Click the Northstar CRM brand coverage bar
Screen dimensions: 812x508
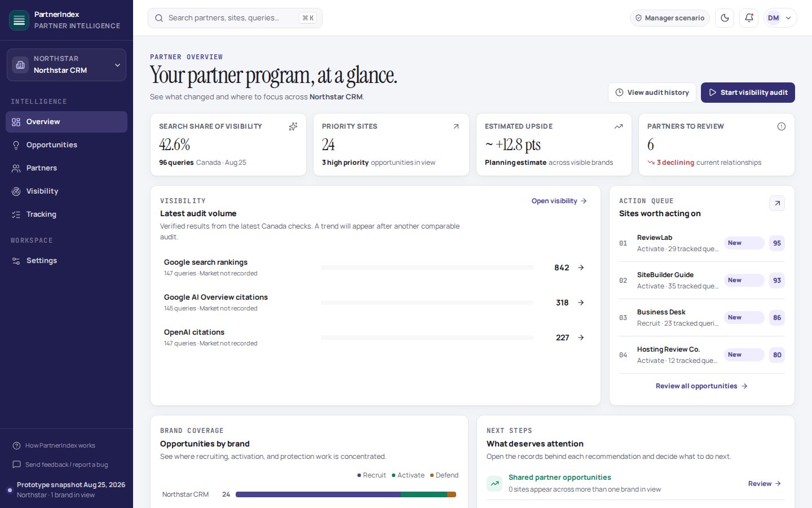tap(346, 494)
